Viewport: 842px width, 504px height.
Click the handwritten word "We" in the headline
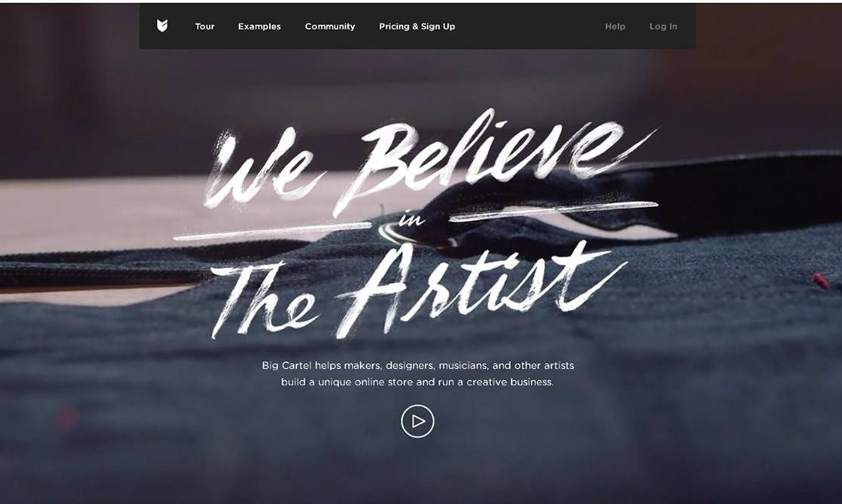[263, 169]
